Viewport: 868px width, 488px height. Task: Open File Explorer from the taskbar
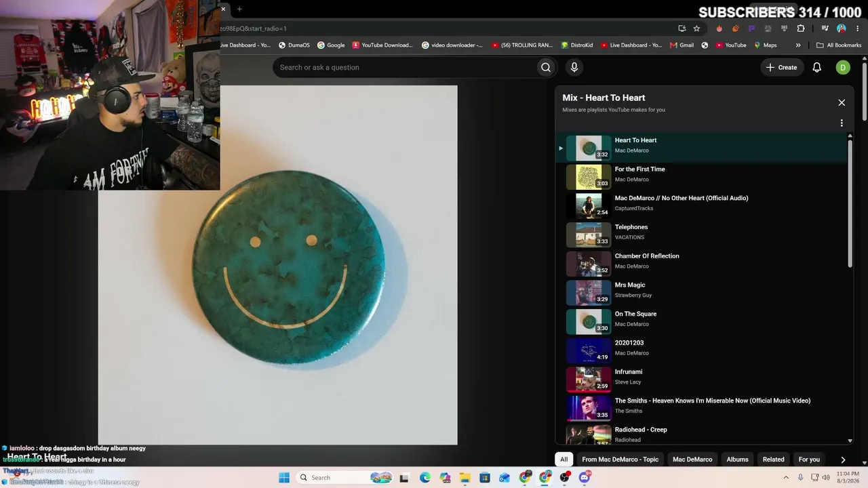[465, 478]
